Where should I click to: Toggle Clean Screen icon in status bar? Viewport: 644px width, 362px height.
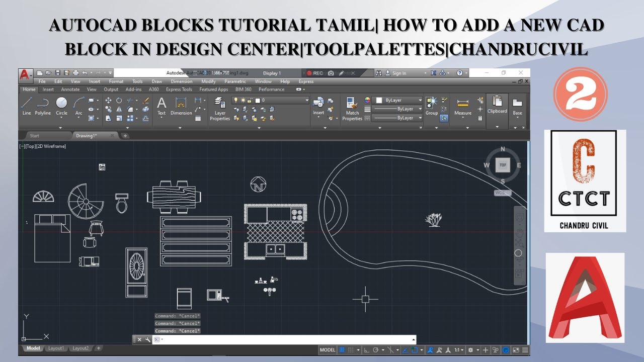tap(516, 349)
